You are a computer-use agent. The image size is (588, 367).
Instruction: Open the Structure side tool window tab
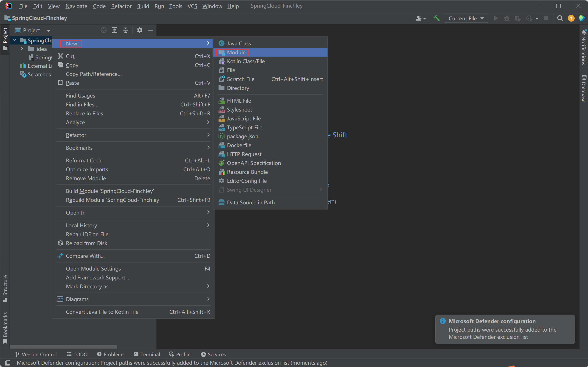coord(5,288)
